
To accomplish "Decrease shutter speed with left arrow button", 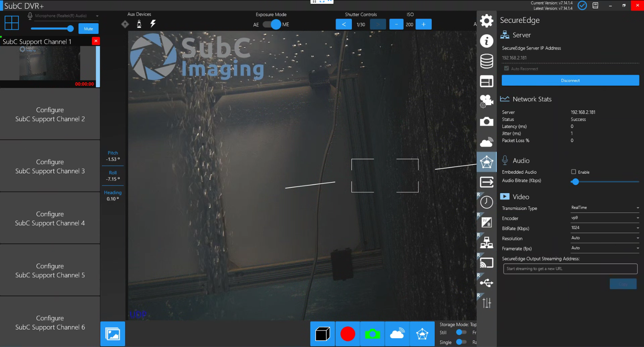I will 344,24.
